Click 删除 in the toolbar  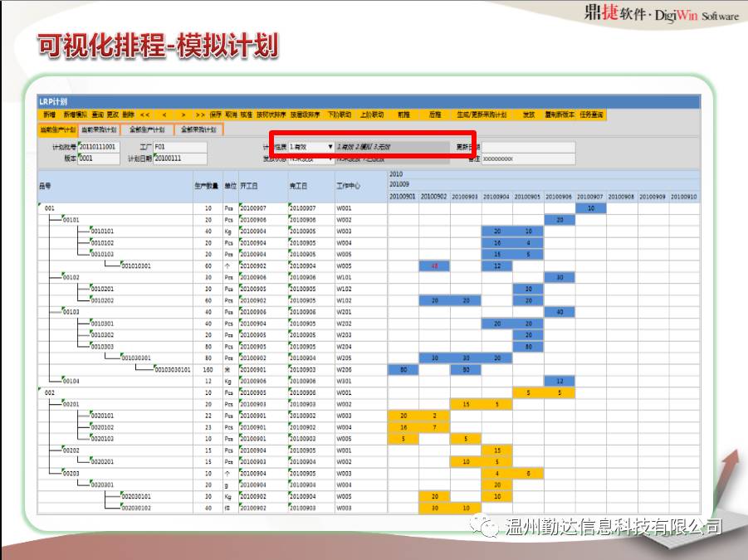point(128,114)
